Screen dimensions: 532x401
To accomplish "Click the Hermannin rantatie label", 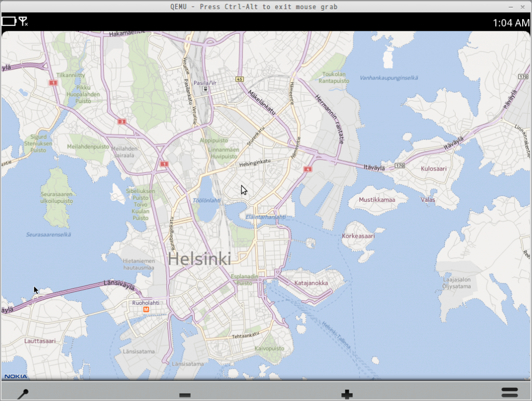I will point(330,119).
